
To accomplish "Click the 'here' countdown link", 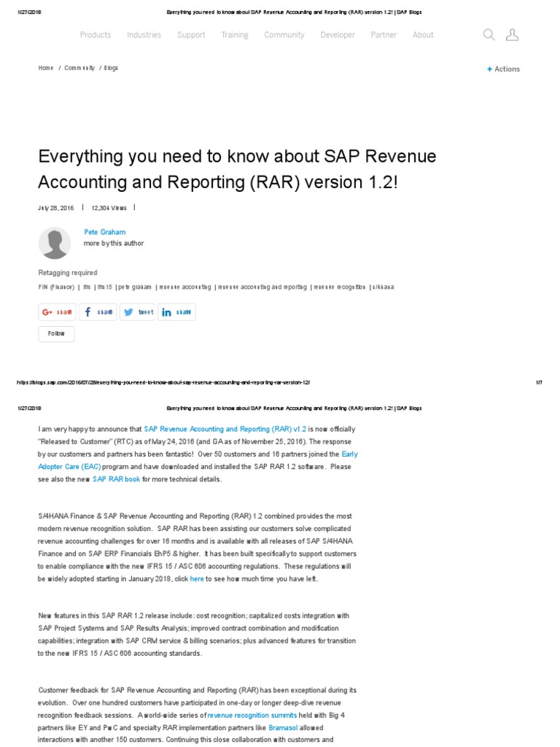I will pos(197,578).
